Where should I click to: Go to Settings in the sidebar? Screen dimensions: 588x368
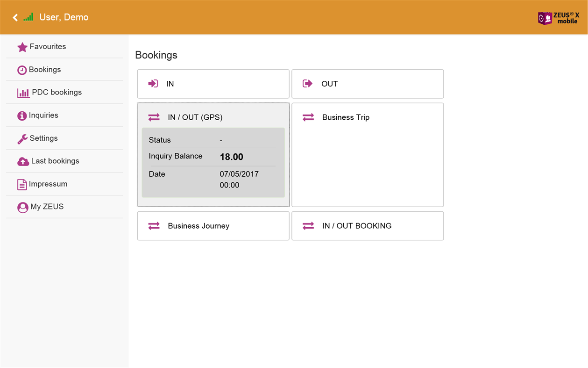coord(43,138)
